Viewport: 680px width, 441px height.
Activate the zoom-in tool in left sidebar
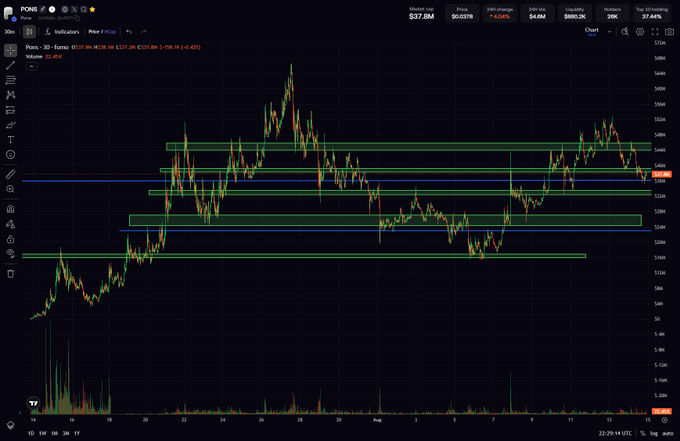click(11, 189)
